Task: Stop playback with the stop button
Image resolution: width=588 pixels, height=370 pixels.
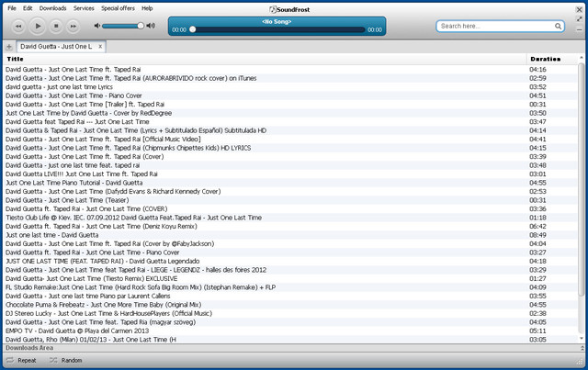Action: [x=56, y=27]
